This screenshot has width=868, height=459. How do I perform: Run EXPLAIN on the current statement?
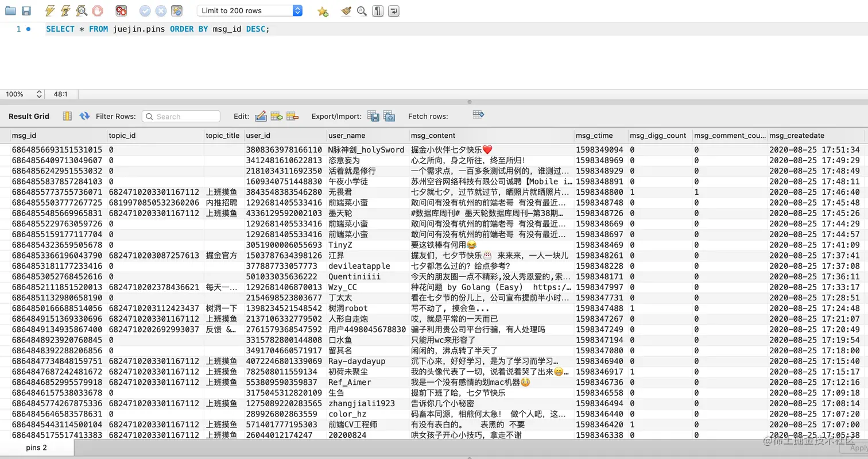pos(82,11)
